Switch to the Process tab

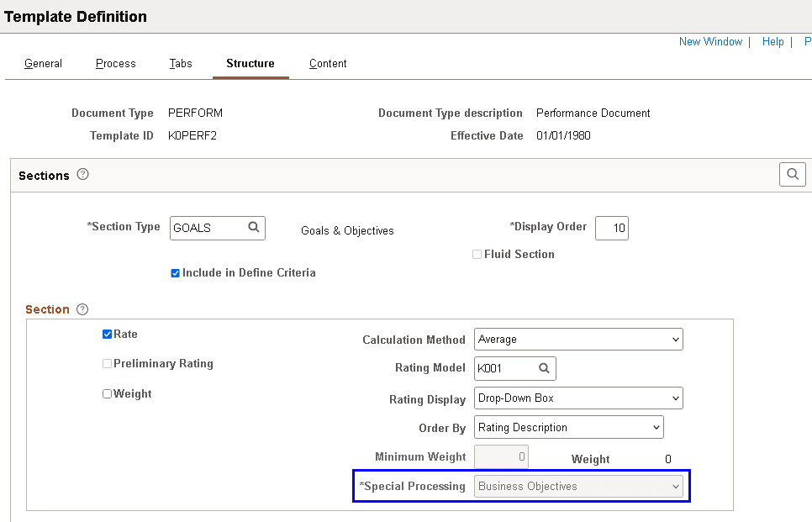pyautogui.click(x=115, y=63)
